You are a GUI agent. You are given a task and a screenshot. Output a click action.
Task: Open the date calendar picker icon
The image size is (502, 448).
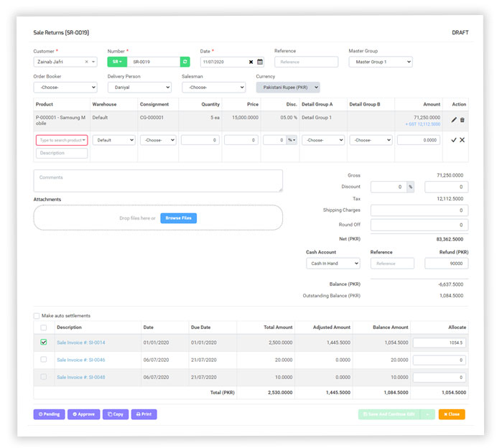[260, 62]
